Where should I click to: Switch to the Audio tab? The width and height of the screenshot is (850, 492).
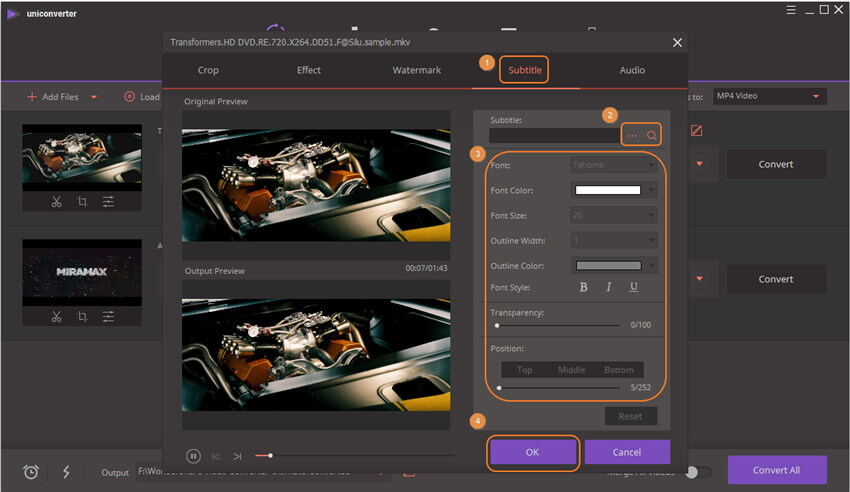pyautogui.click(x=632, y=70)
